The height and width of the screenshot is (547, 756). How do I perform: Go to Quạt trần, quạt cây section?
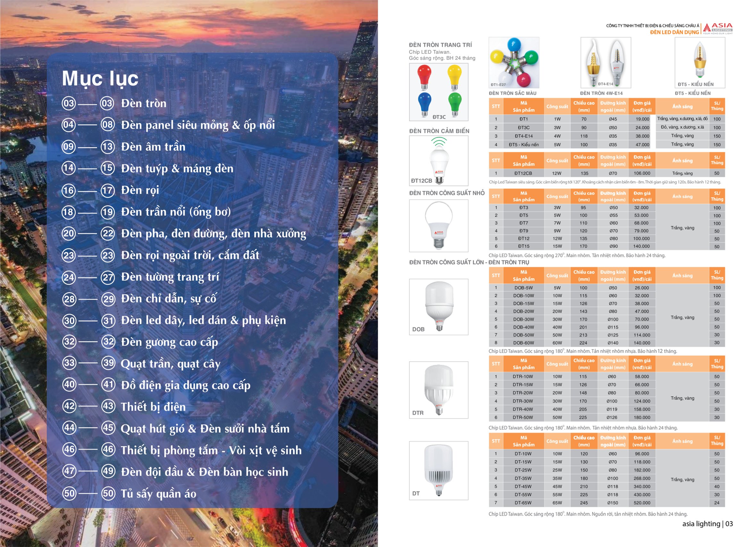pos(170,363)
